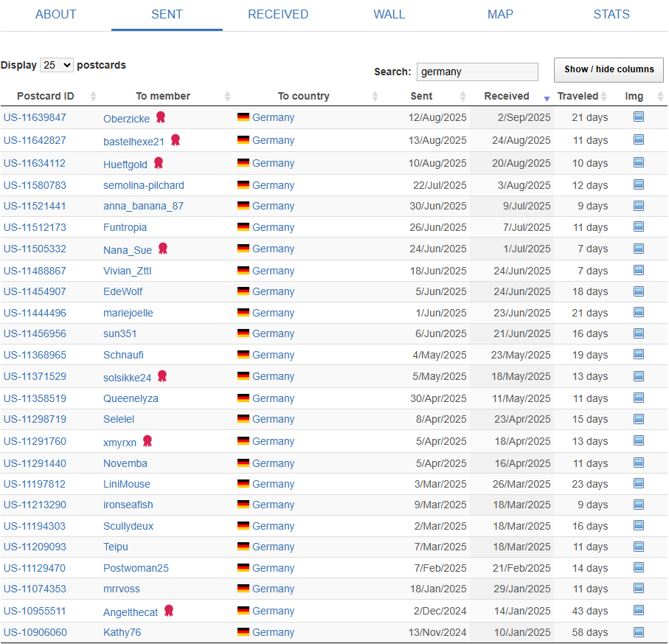The width and height of the screenshot is (669, 644).
Task: Go to the MAP tab
Action: tap(500, 15)
